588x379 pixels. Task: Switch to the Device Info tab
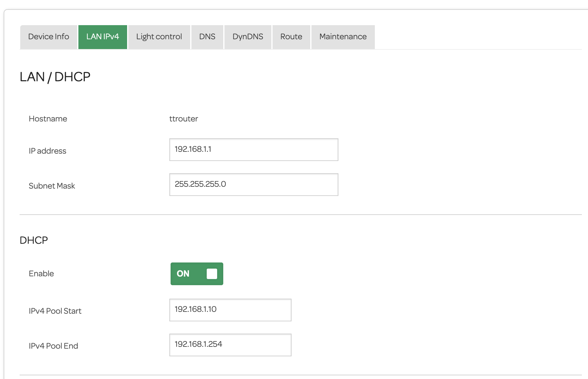[48, 37]
